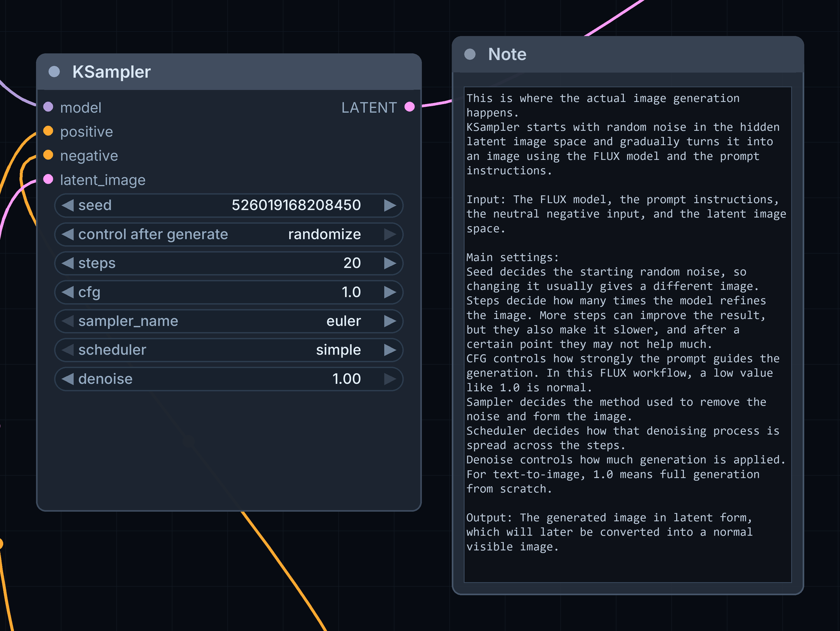This screenshot has width=840, height=631.
Task: Click the cfg value 1.0
Action: [x=351, y=292]
